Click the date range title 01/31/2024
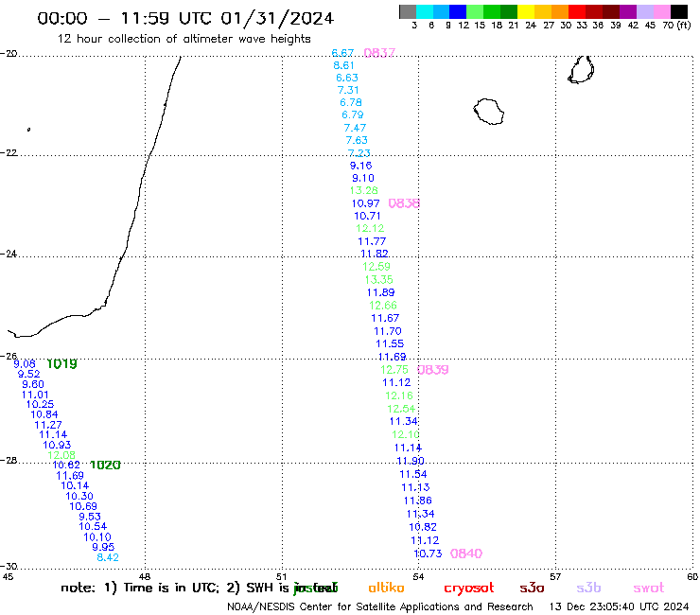Image resolution: width=700 pixels, height=615 pixels. coord(277,18)
